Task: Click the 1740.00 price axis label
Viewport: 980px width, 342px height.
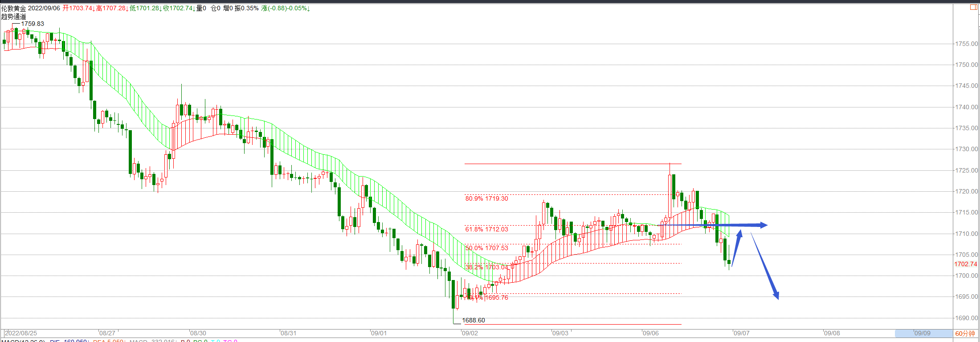Action: tap(967, 107)
